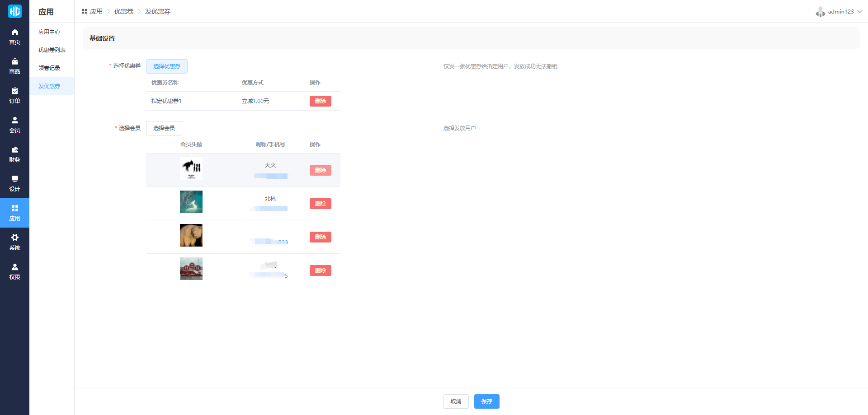Open the 权限 permissions section
Viewport: 868px width, 415px height.
pyautogui.click(x=14, y=271)
